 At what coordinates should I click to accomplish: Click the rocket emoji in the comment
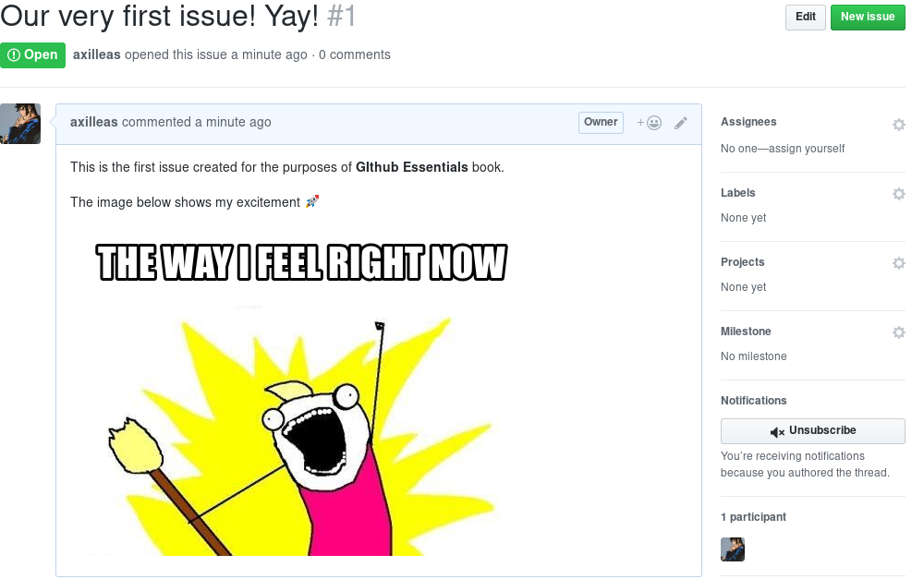pos(311,201)
